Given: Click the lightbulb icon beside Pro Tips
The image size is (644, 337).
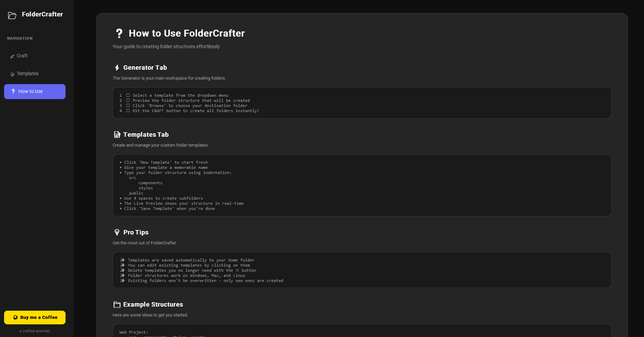Looking at the screenshot, I should tap(117, 232).
